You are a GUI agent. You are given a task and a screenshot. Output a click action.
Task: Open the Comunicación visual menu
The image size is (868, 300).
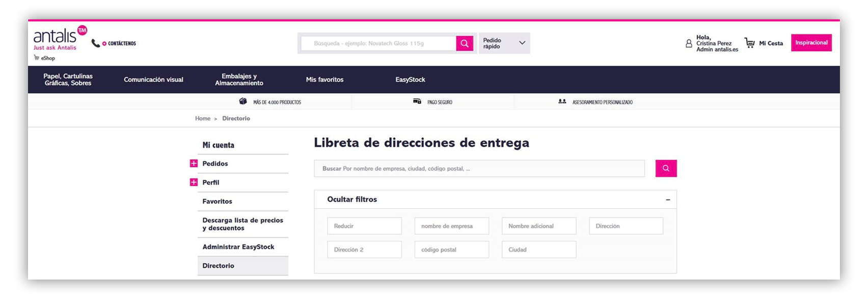pyautogui.click(x=153, y=80)
